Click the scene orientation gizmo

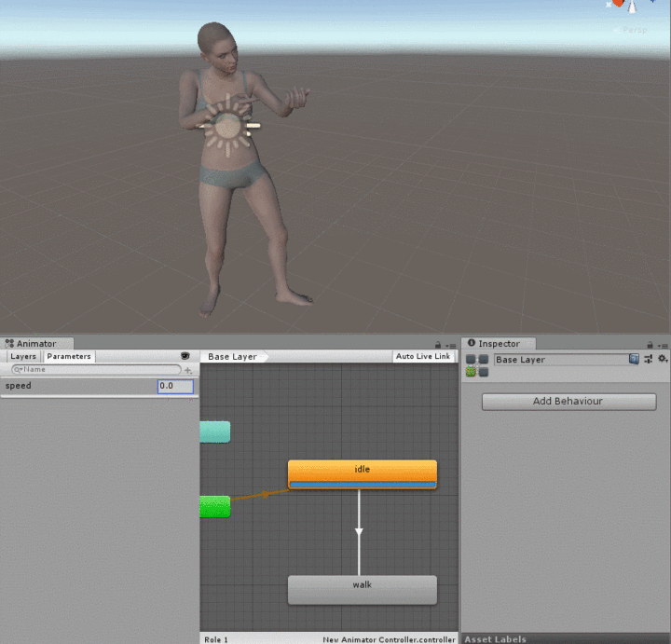tap(625, 5)
